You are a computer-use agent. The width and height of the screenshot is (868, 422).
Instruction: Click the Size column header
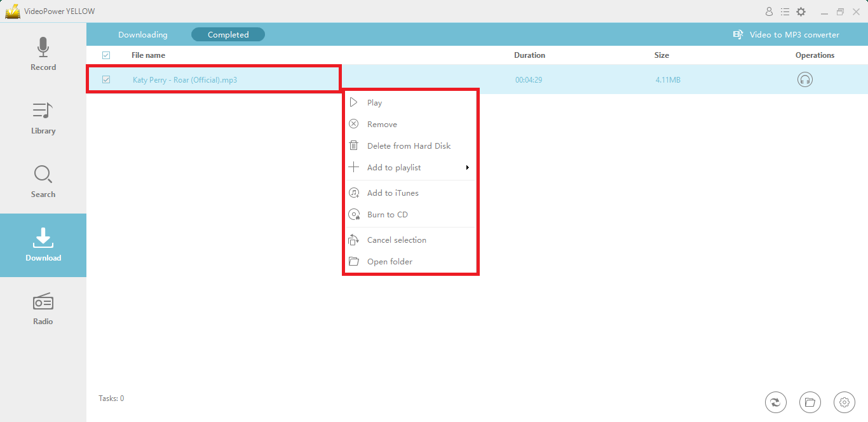tap(661, 55)
